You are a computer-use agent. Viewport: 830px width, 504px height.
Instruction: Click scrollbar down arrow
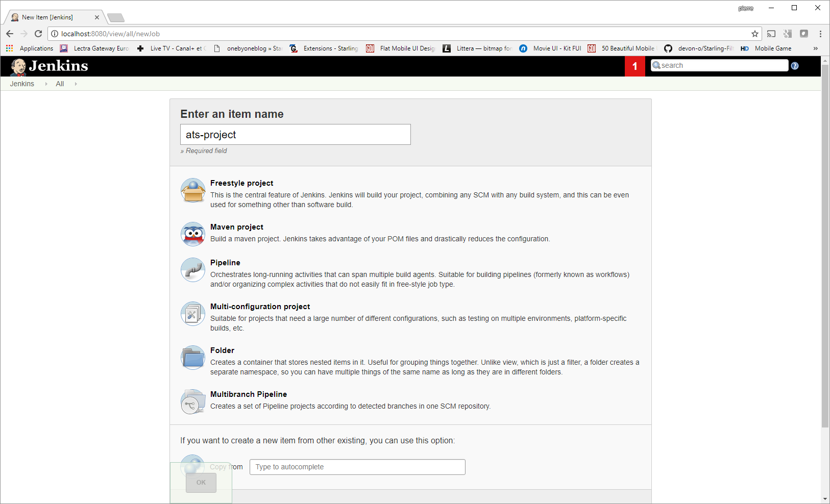click(x=825, y=498)
